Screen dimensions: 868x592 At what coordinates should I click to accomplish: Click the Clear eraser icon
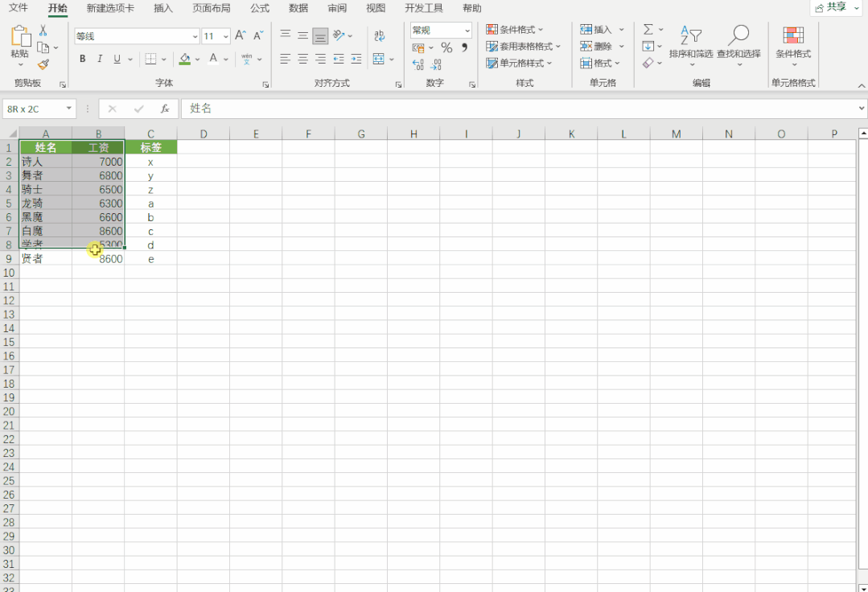(648, 63)
